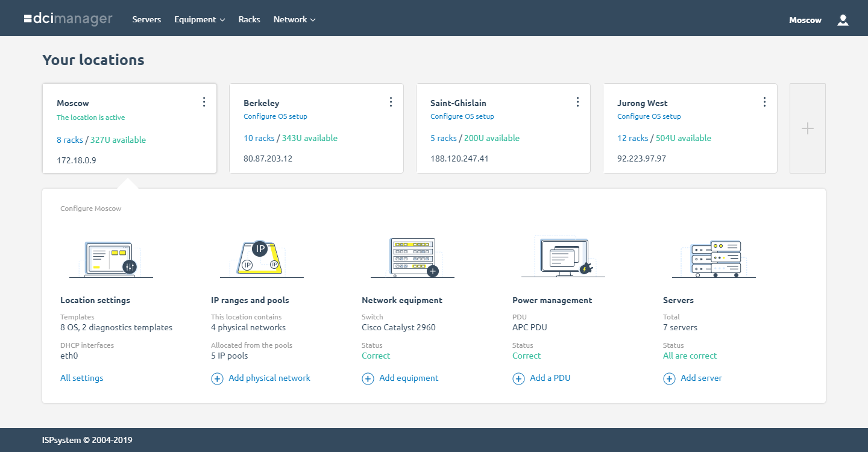This screenshot has width=868, height=452.
Task: Click the Servers stack illustration
Action: point(715,259)
